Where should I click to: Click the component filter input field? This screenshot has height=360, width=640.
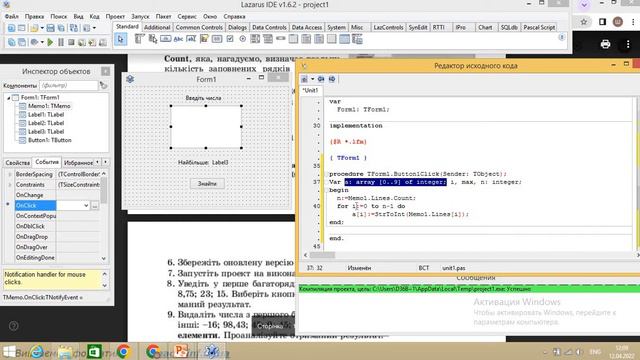[69, 85]
